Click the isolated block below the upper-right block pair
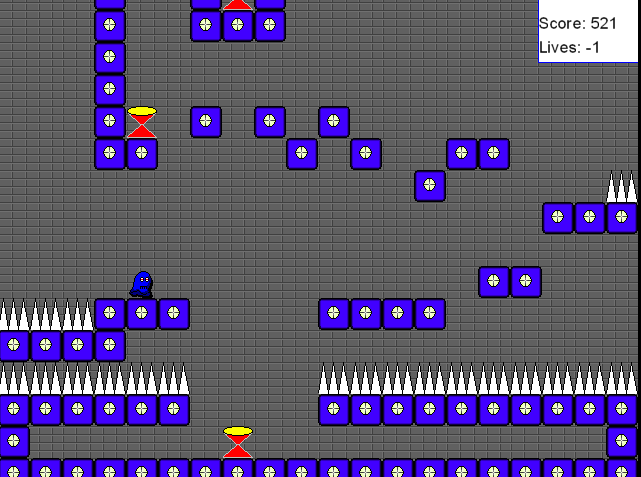 point(430,186)
